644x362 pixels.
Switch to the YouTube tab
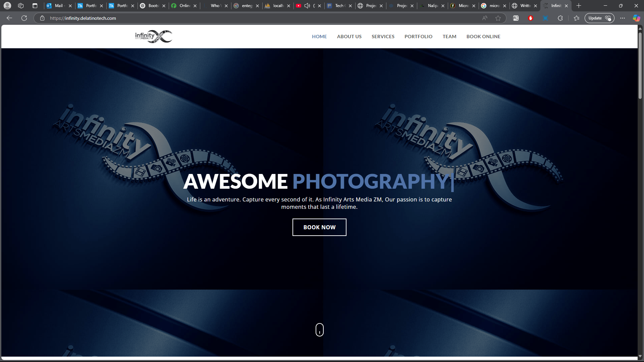tap(299, 6)
